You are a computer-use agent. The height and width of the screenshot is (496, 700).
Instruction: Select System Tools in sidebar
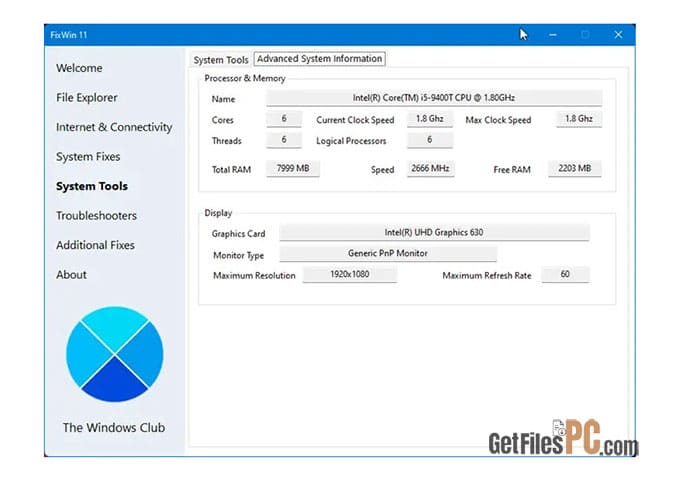[x=92, y=186]
